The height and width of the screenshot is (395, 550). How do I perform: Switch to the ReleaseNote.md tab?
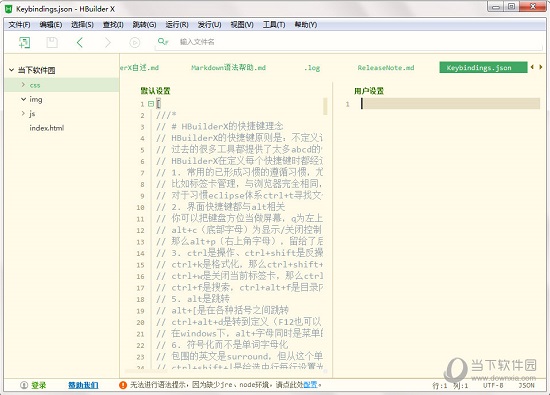pyautogui.click(x=386, y=68)
